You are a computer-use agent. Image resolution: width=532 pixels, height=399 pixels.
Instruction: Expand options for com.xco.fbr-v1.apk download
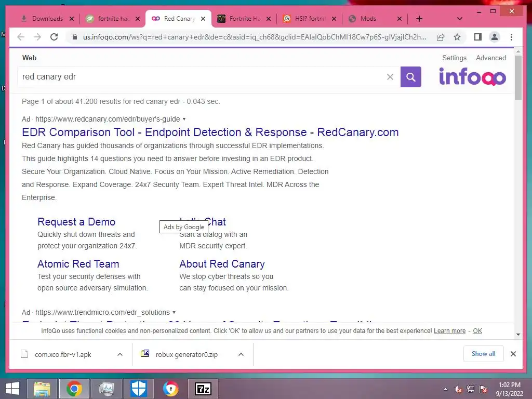point(120,354)
